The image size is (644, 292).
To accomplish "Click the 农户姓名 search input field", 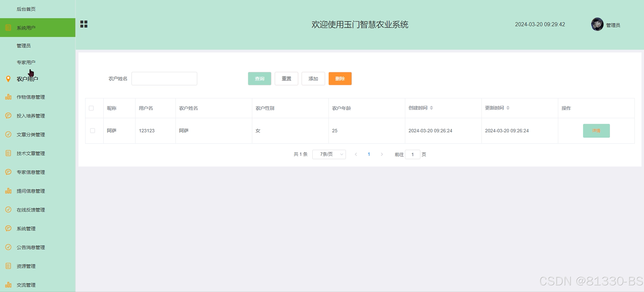I will click(x=164, y=79).
